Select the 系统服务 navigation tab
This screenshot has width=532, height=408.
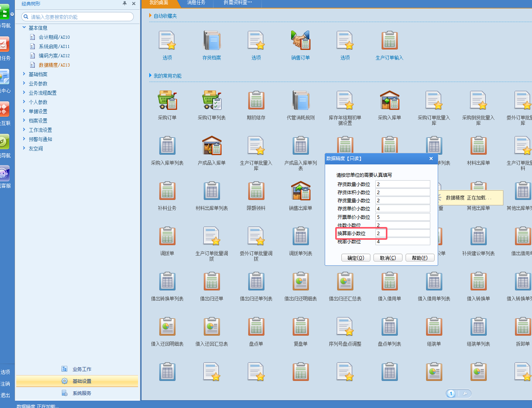pos(77,393)
